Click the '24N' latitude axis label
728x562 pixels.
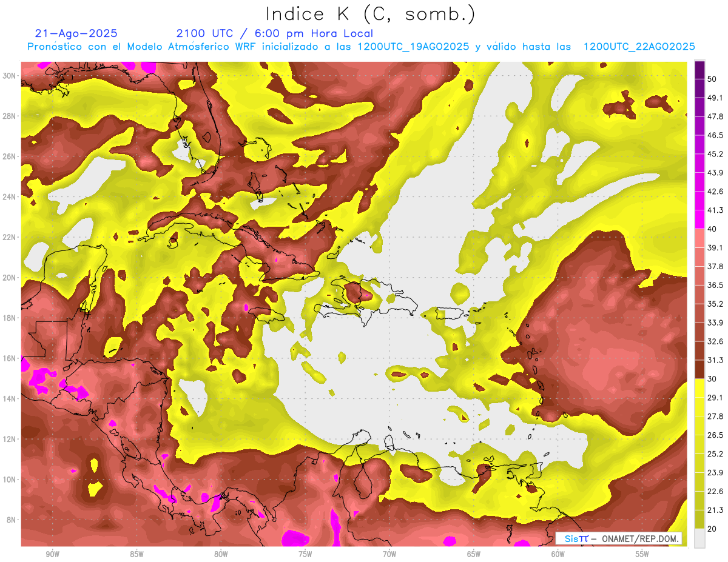click(10, 196)
